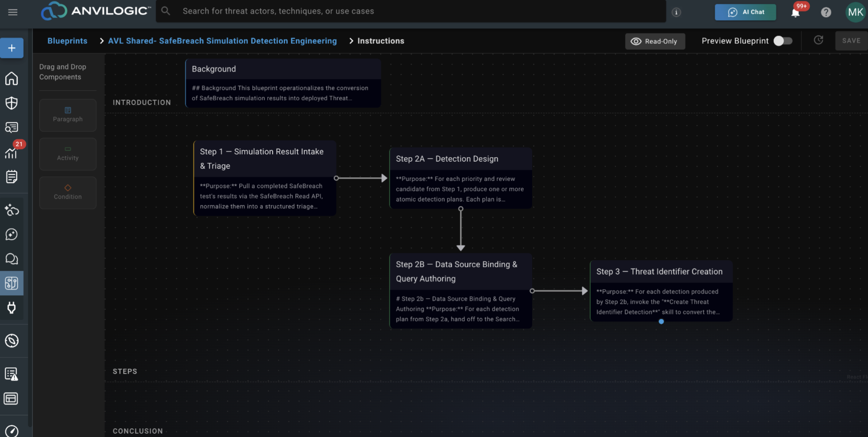The image size is (868, 437).
Task: Select Step 2A Detection Design node
Action: click(461, 178)
